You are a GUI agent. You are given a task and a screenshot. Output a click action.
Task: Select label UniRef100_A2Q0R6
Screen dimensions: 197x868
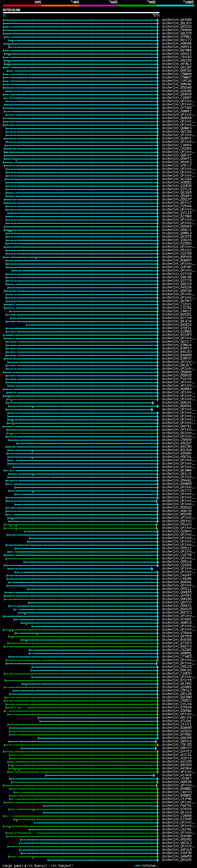tap(177, 91)
